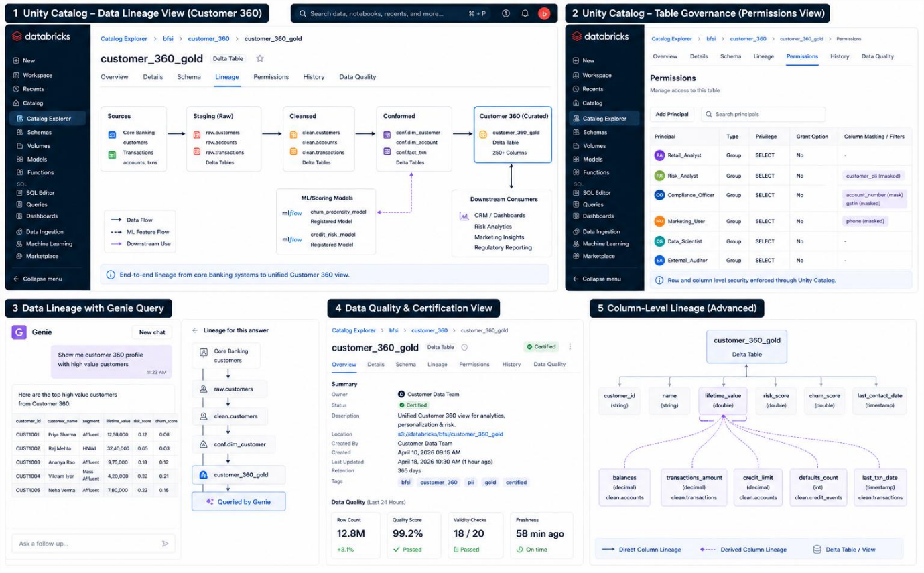Click the info icon next to Delta Table in Data Quality view

[x=464, y=347]
